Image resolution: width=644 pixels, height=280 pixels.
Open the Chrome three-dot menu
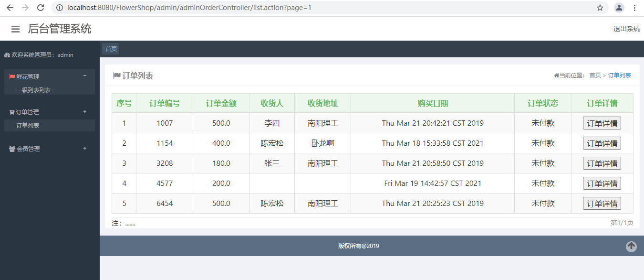point(634,8)
